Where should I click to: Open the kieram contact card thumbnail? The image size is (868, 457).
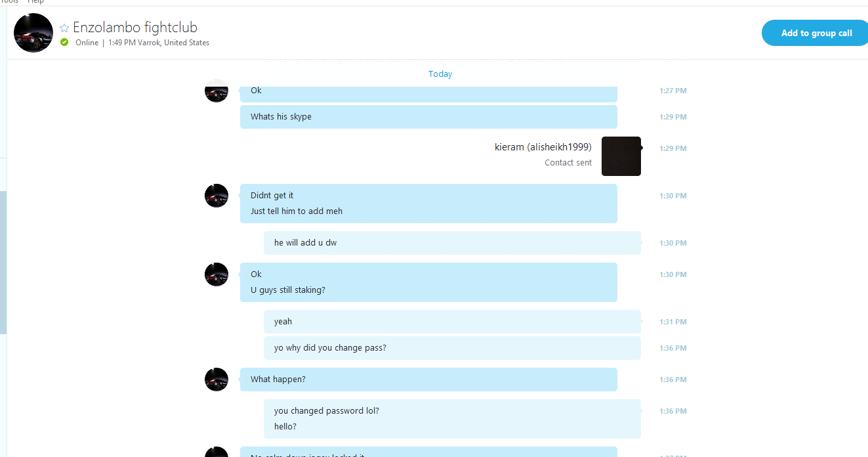621,156
